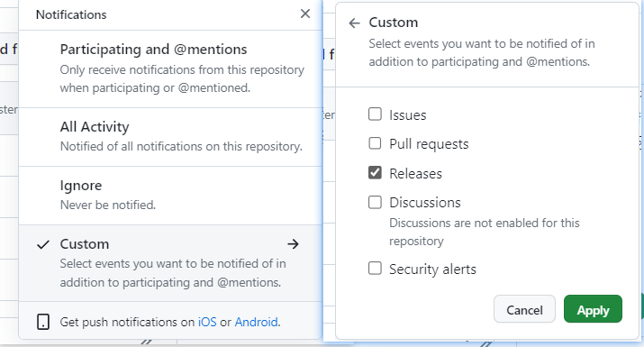Click the checkmark icon next to Custom
This screenshot has height=347, width=644.
tap(43, 244)
